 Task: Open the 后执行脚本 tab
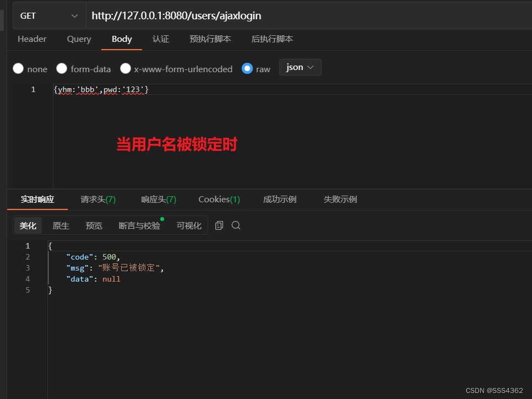[272, 39]
